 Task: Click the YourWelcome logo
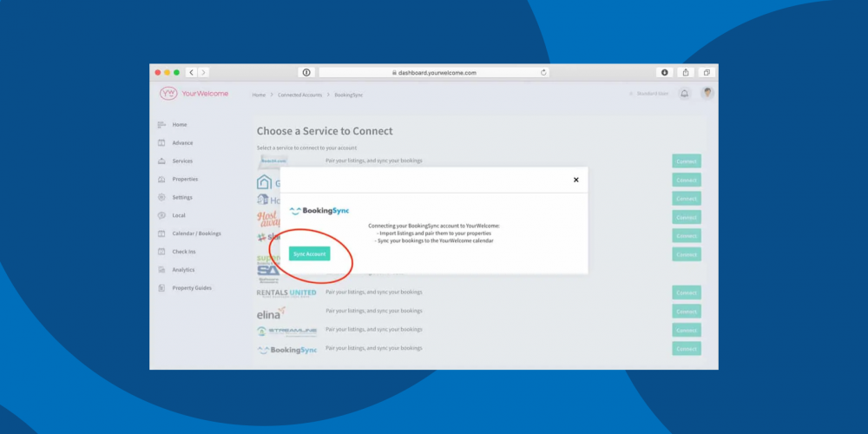click(x=194, y=94)
